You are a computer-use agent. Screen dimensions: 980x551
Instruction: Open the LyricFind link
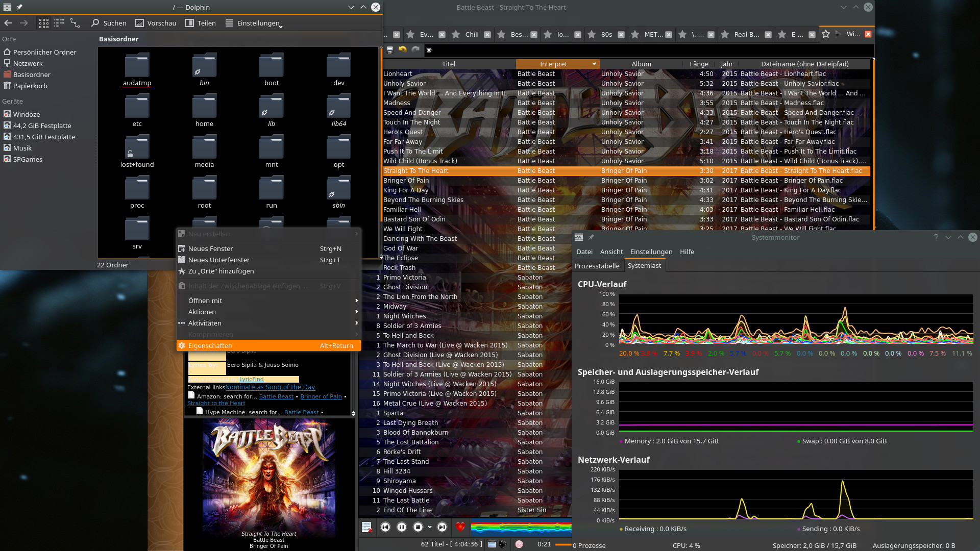point(251,379)
